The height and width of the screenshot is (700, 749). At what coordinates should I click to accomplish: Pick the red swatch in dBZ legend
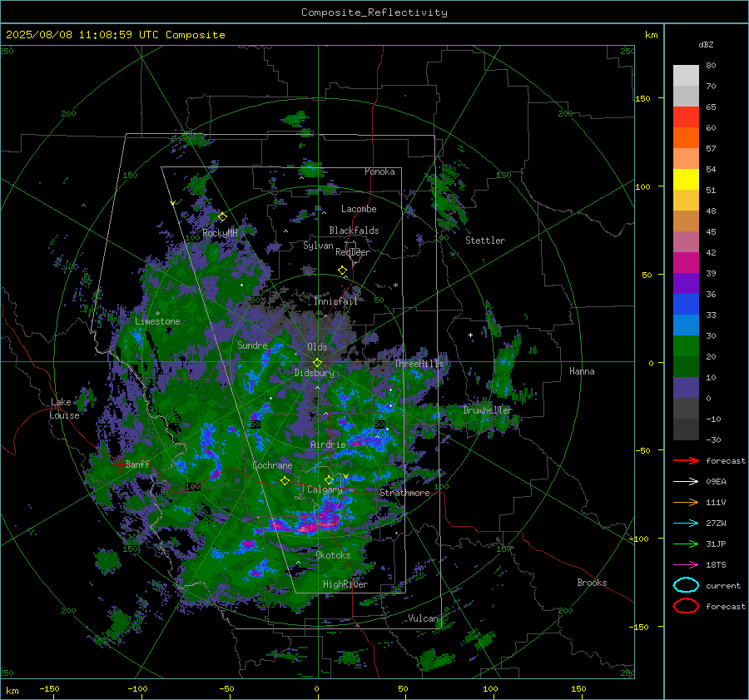click(686, 117)
